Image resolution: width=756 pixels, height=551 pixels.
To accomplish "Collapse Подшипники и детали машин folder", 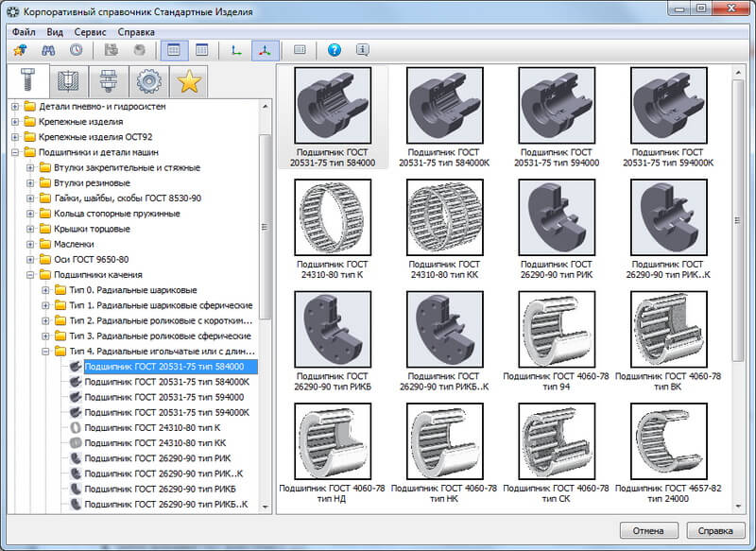I will (15, 152).
